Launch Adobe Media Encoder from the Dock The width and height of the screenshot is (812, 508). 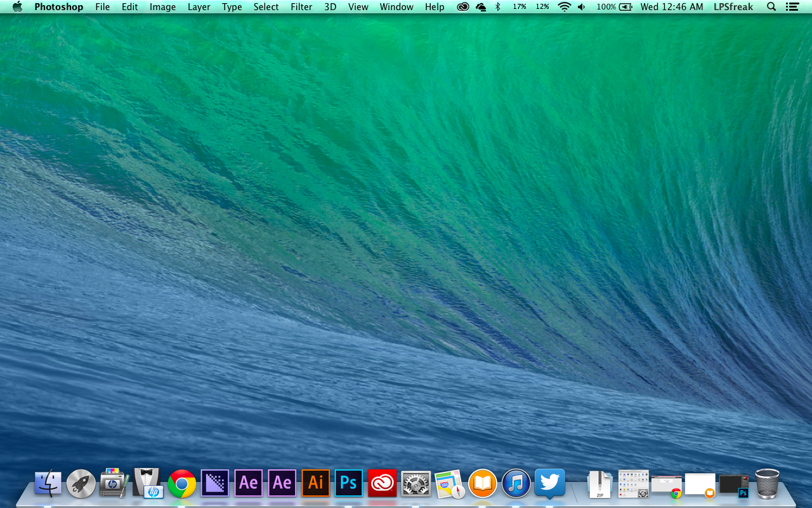[x=215, y=483]
